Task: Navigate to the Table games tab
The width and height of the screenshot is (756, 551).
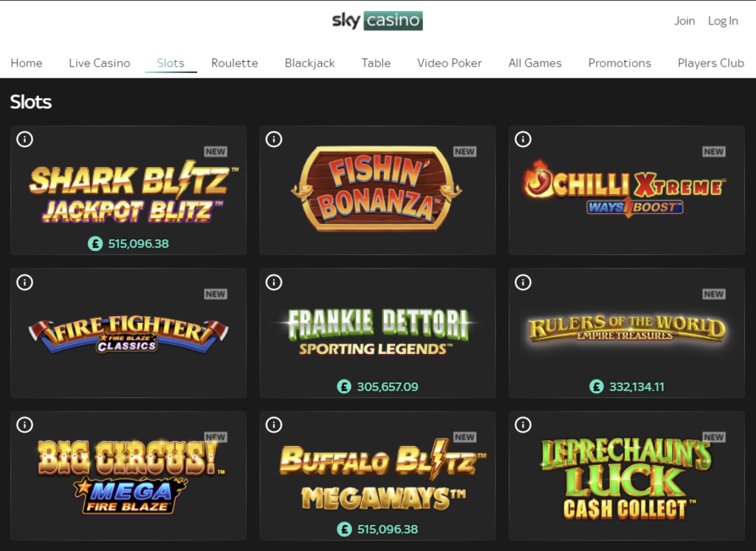Action: [x=376, y=64]
